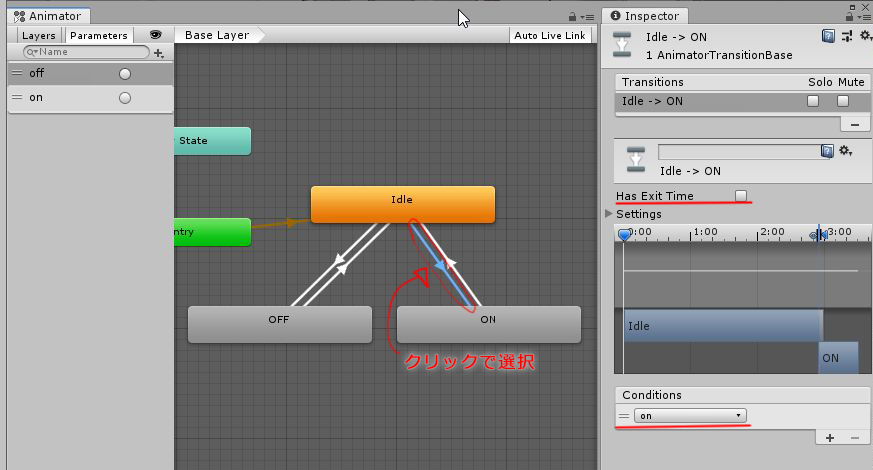The width and height of the screenshot is (873, 470).
Task: Open the Inspector tab
Action: [x=645, y=16]
